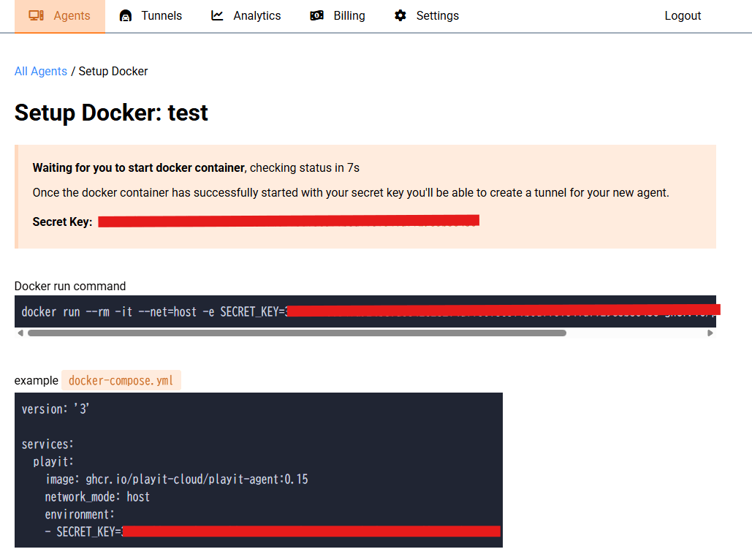Click the left scroll arrow below the docker command

pyautogui.click(x=20, y=333)
